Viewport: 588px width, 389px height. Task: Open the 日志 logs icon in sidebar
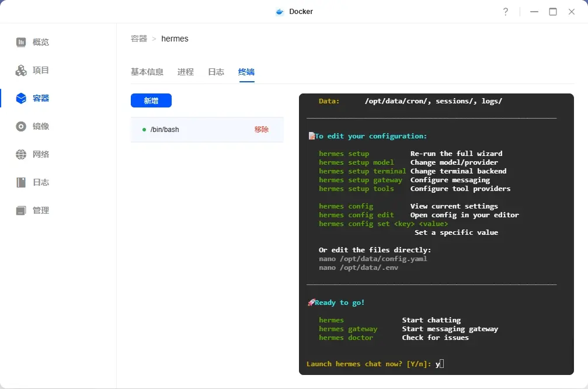20,182
